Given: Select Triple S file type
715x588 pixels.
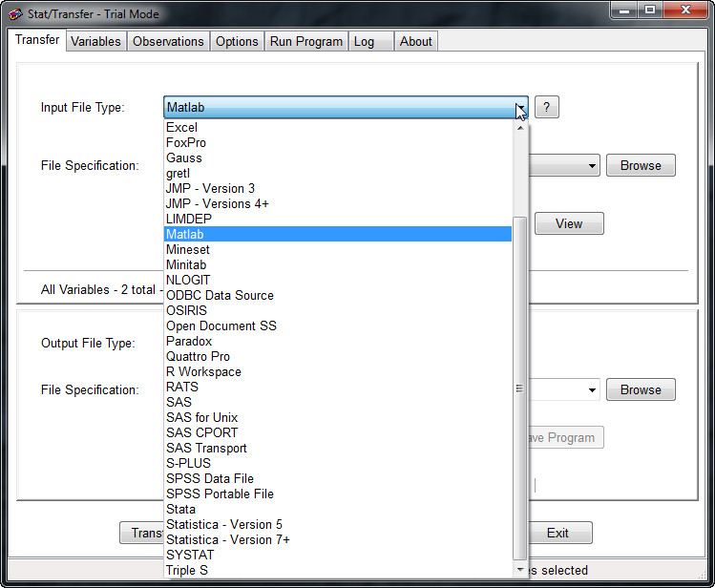Looking at the screenshot, I should coord(337,570).
